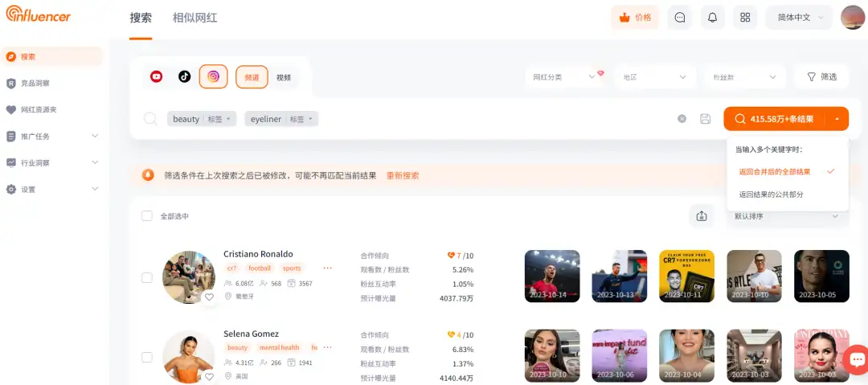Select the 视频 search mode
Image resolution: width=868 pixels, height=385 pixels.
(284, 77)
